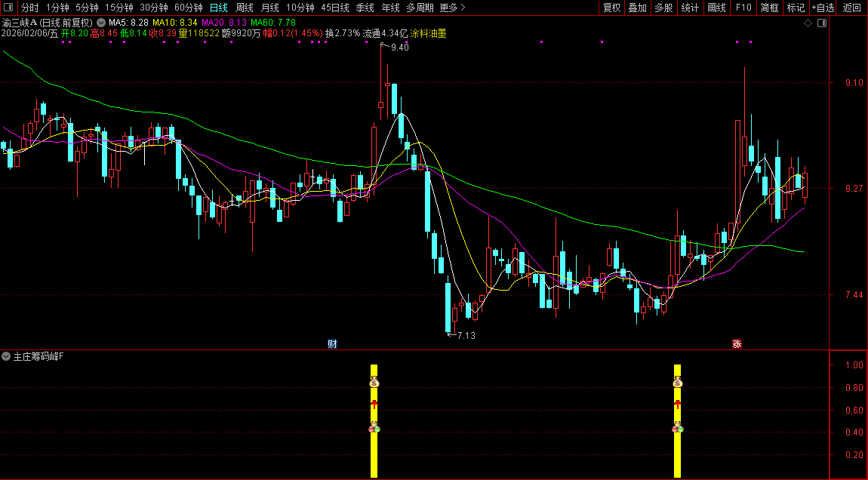This screenshot has width=868, height=480.
Task: Switch to the 年线 yearly chart
Action: [x=390, y=8]
